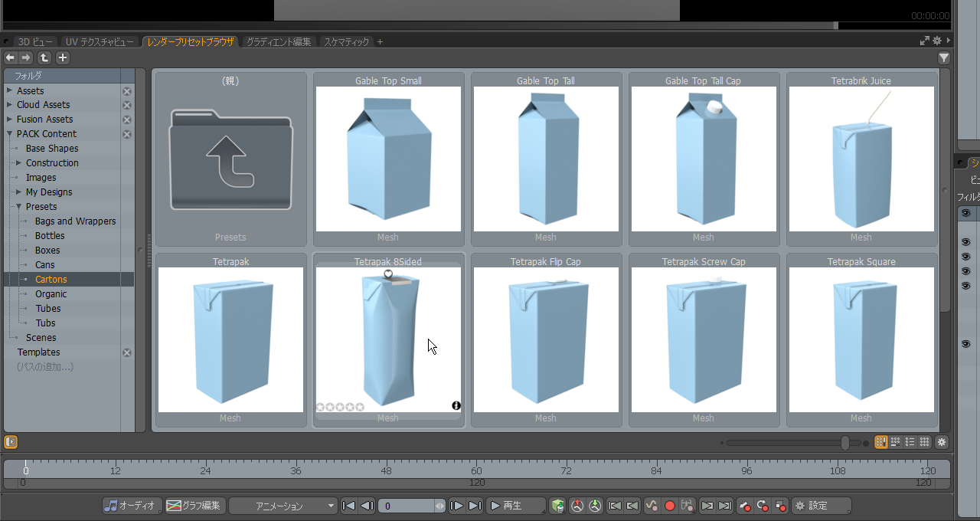Toggle the folder panel visibility button
The image size is (980, 521).
(x=11, y=442)
